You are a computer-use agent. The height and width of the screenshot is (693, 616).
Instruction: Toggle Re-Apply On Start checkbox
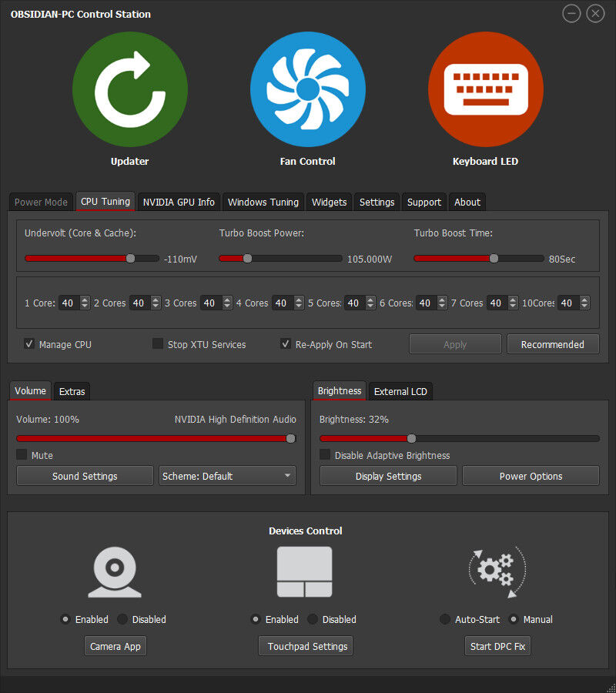click(x=286, y=344)
